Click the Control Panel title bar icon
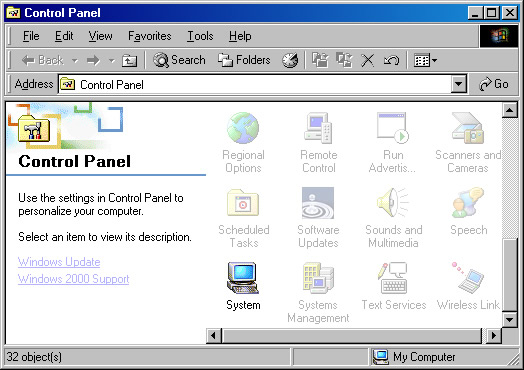 tap(14, 13)
